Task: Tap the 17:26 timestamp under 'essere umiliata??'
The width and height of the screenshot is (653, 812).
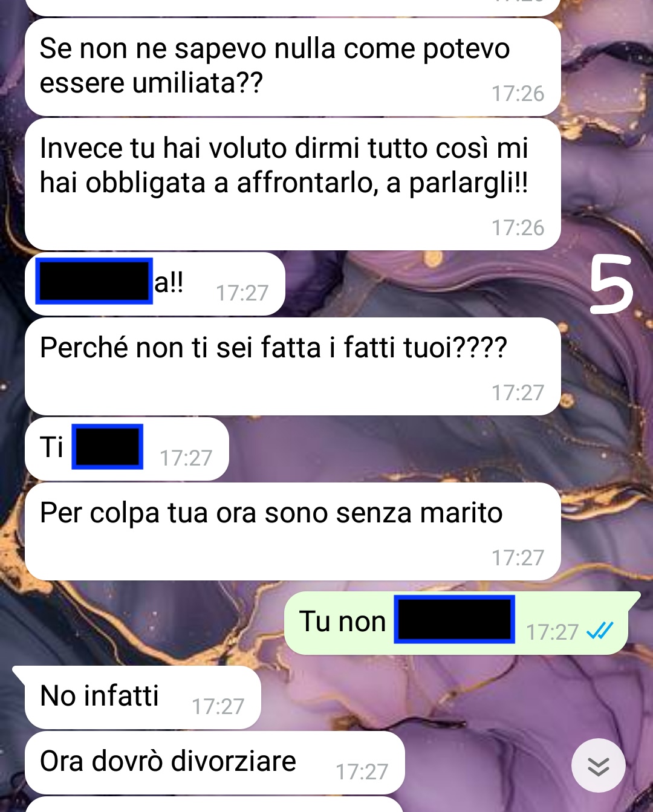Action: tap(518, 94)
